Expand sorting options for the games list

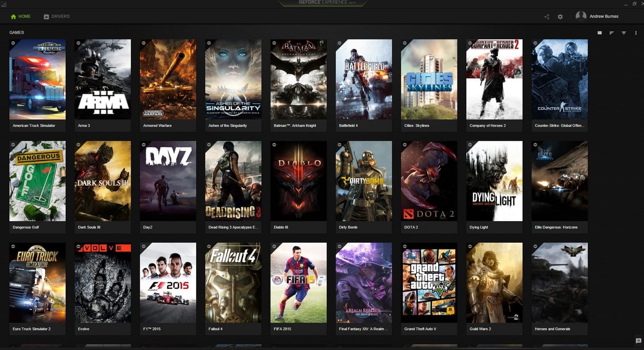[x=611, y=33]
